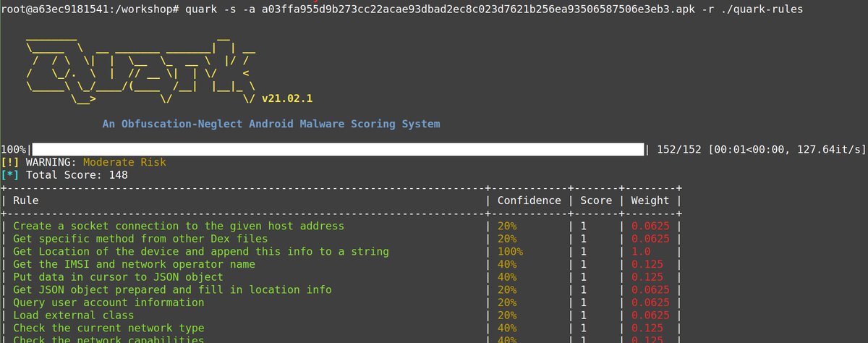Click score 1 in Query user account row
868x343 pixels.
point(583,302)
